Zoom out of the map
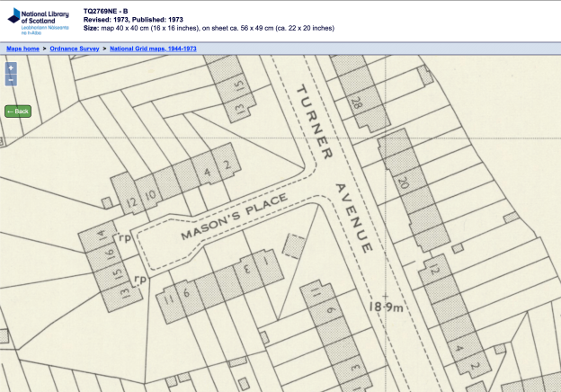The image size is (561, 392). coord(11,80)
